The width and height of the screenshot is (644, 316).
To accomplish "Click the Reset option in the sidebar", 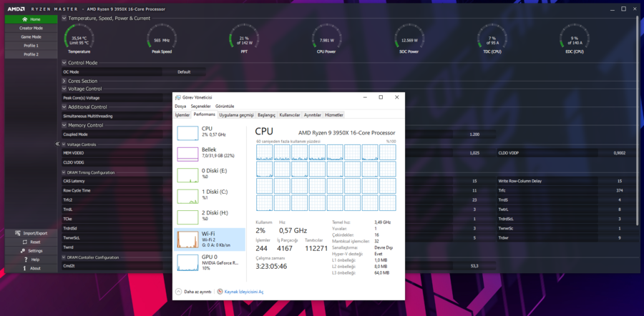I will pos(31,242).
